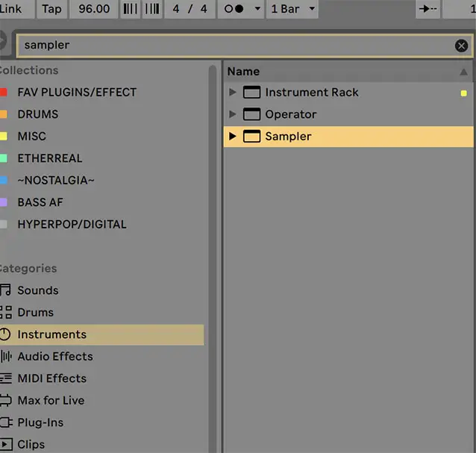Open the MIDI Effects category icon
The width and height of the screenshot is (476, 453).
pyautogui.click(x=5, y=378)
